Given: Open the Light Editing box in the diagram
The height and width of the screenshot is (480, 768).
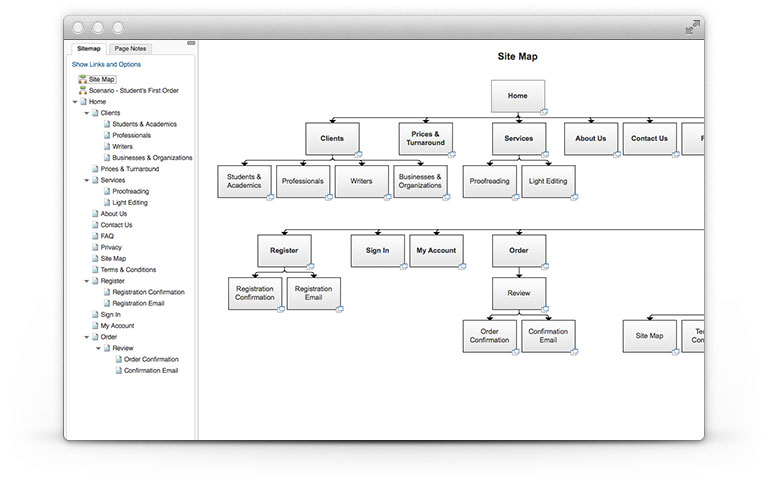Looking at the screenshot, I should pos(548,181).
